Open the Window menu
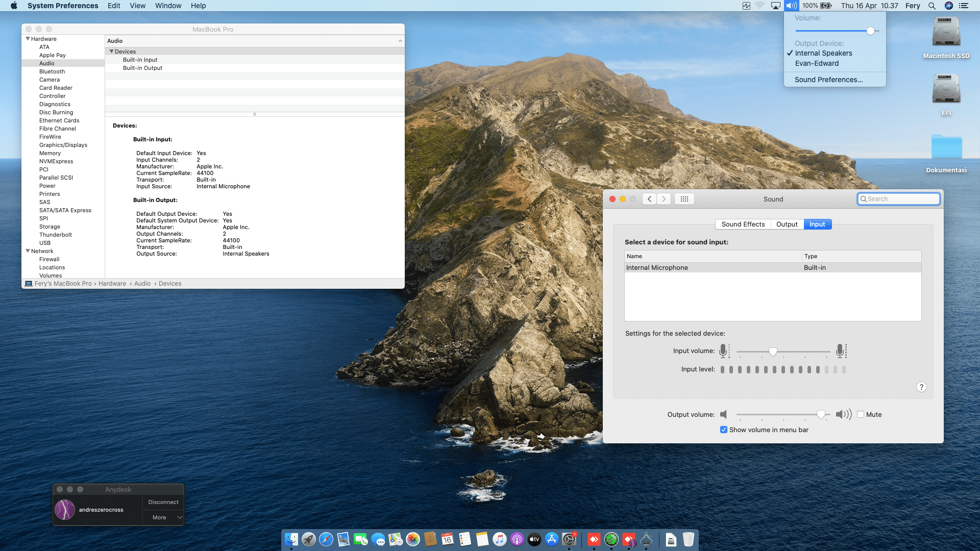The image size is (980, 551). coord(168,6)
